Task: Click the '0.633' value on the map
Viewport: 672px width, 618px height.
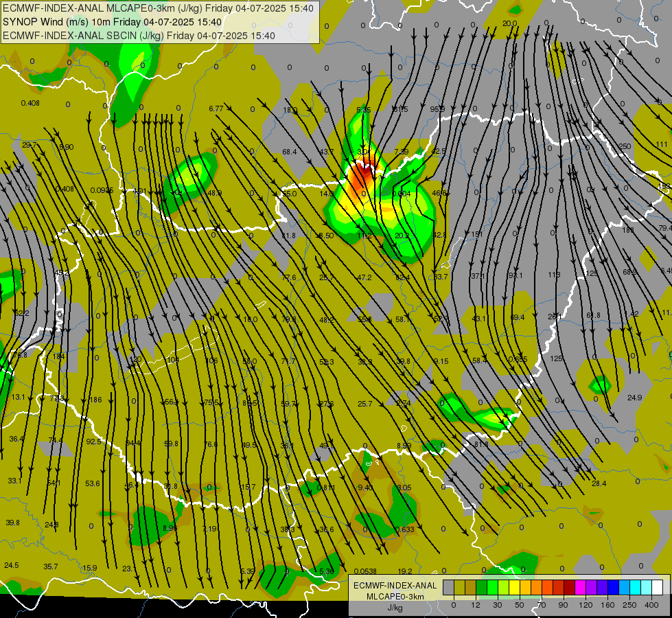Action: [x=405, y=529]
